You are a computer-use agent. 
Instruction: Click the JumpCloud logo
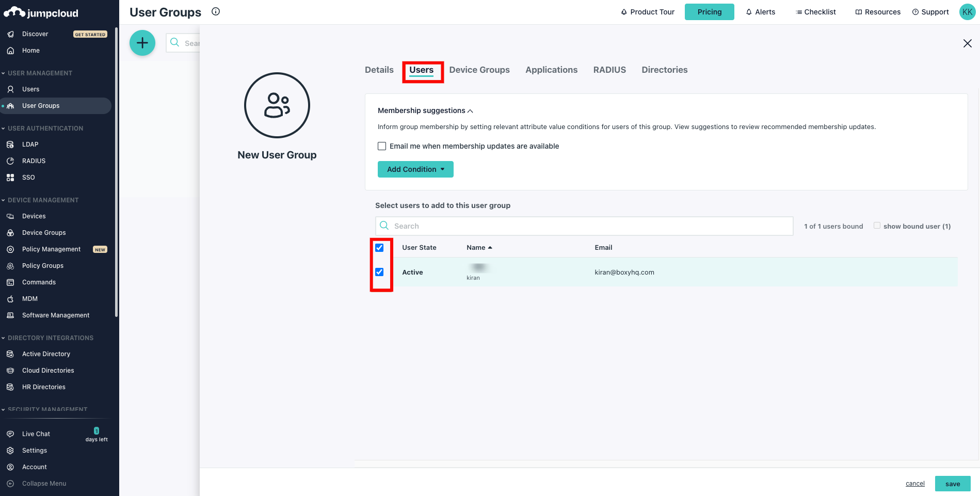coord(41,12)
